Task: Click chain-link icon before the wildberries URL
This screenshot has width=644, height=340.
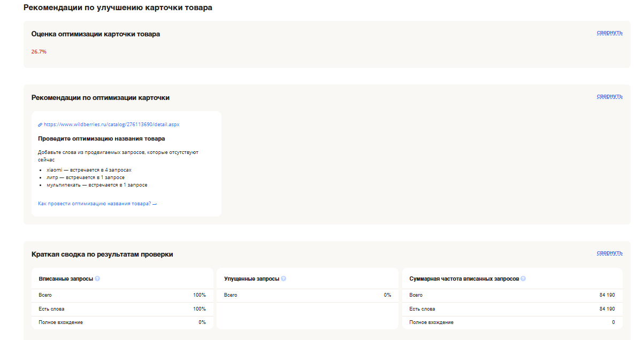Action: pos(40,125)
